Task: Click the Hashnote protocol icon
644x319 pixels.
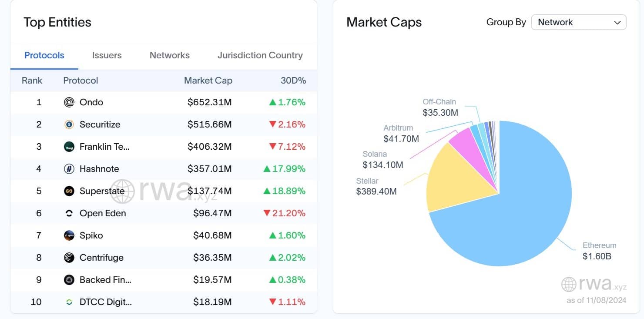Action: point(68,169)
